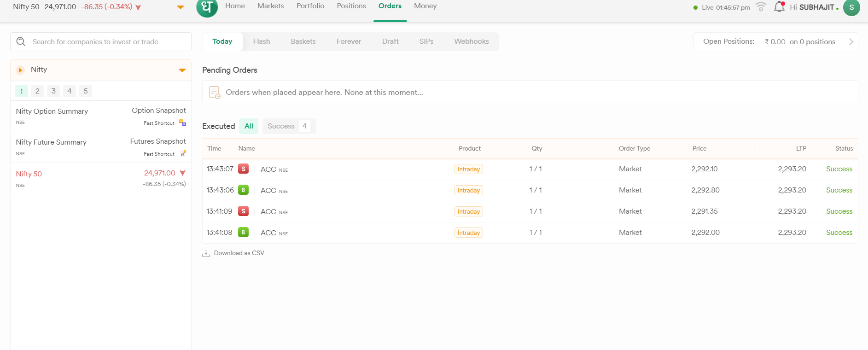Expand Open Positions with the chevron
This screenshot has width=868, height=350.
pyautogui.click(x=851, y=42)
